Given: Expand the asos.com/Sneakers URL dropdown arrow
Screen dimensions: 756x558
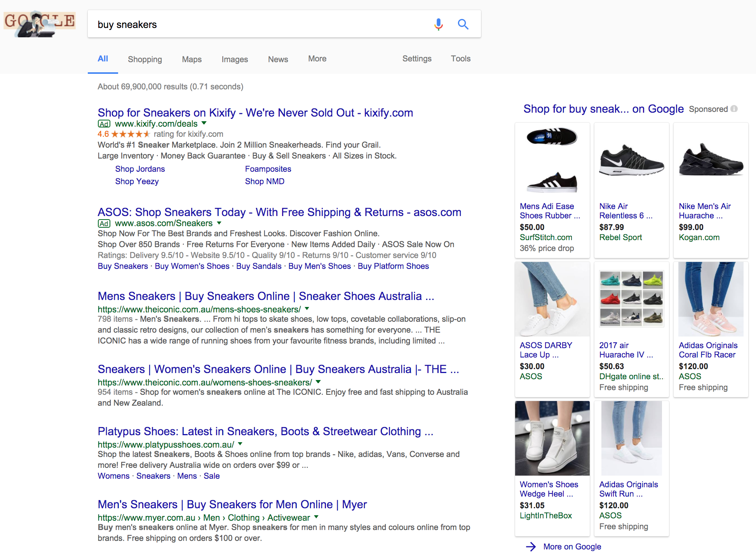Looking at the screenshot, I should 219,223.
